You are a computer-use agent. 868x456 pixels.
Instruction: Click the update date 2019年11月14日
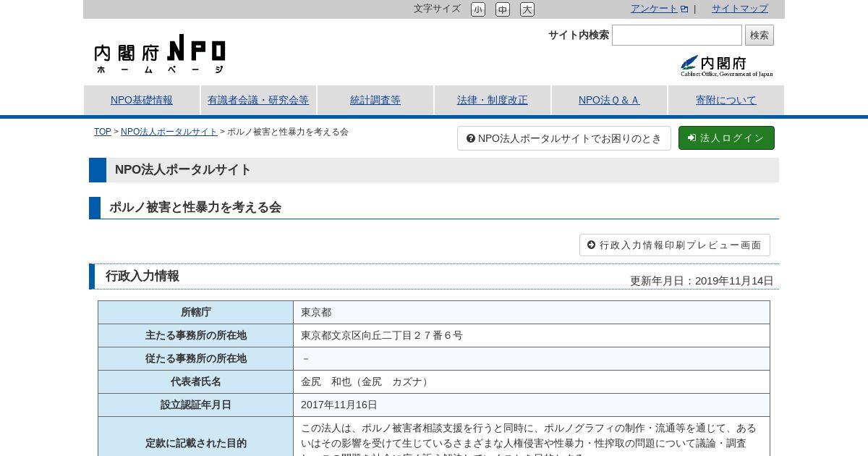(734, 281)
